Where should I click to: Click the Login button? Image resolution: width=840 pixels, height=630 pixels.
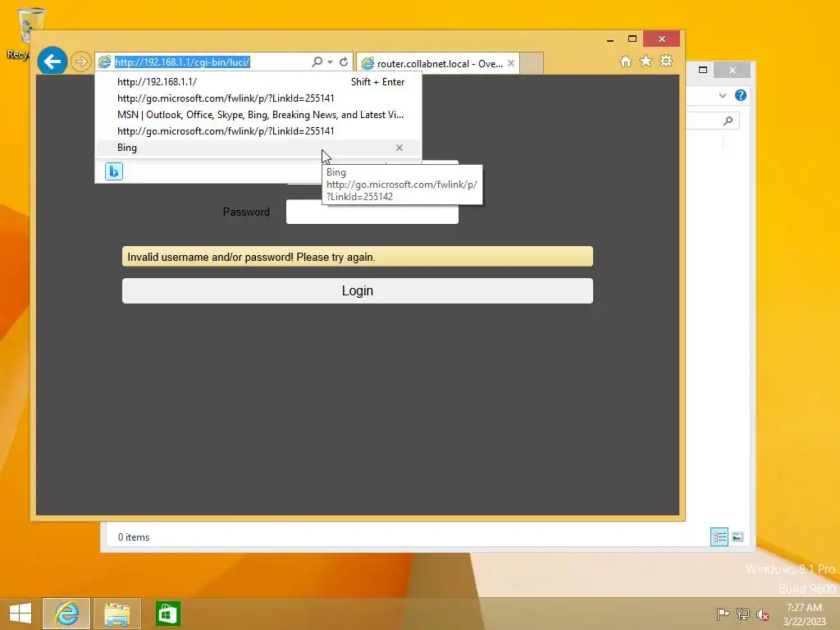(x=358, y=291)
